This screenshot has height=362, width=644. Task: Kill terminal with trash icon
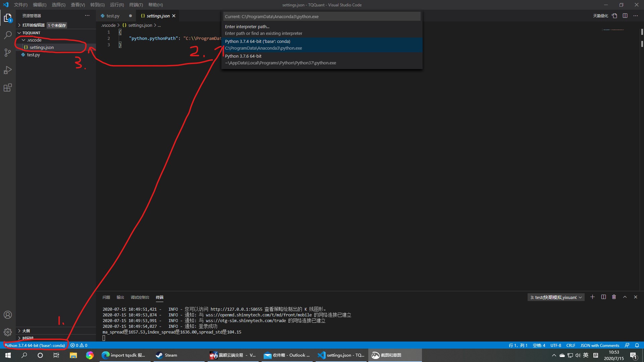614,297
